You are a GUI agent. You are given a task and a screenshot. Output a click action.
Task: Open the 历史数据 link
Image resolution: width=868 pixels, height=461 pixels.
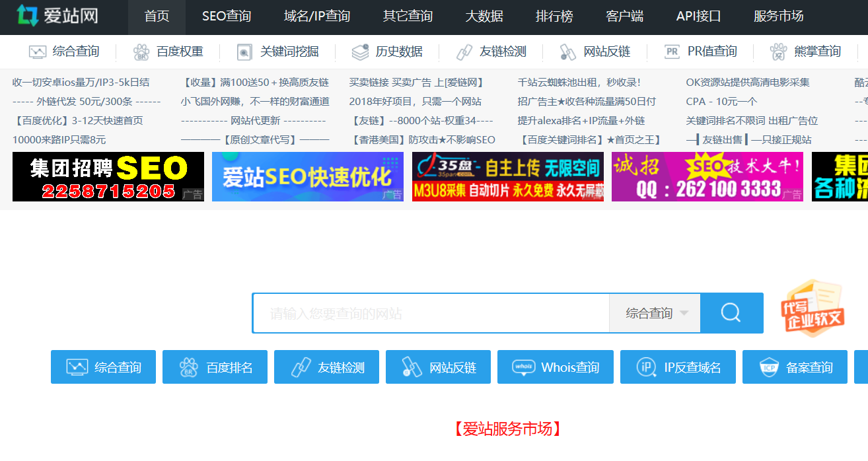[399, 52]
